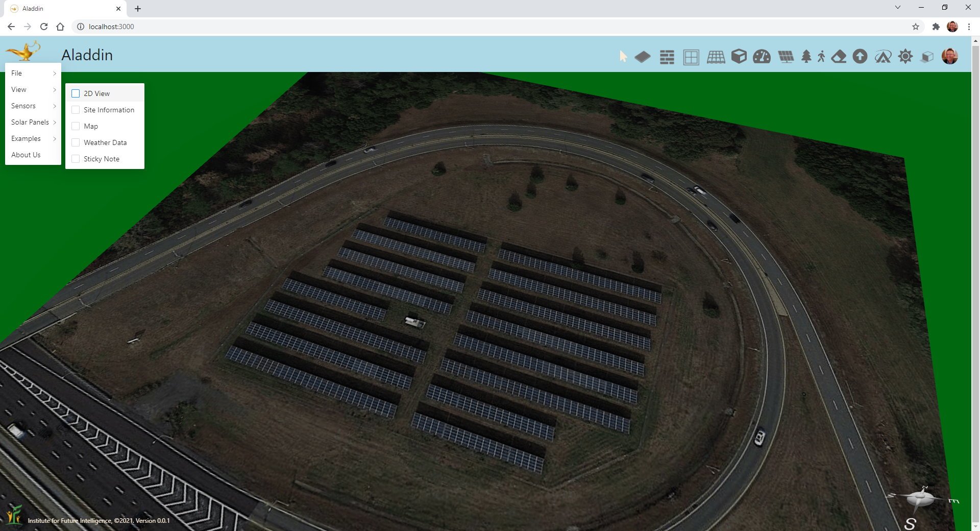
Task: Click the Aladdin lamp logo
Action: point(23,51)
